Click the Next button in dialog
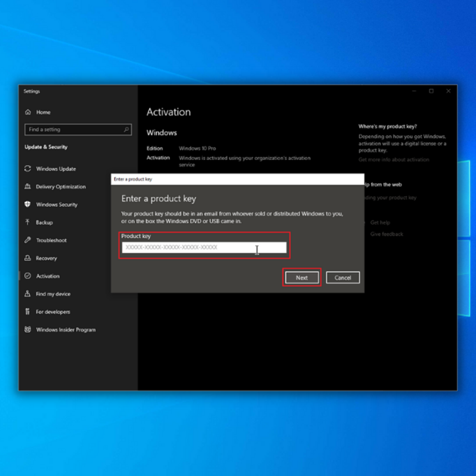This screenshot has width=476, height=476. pos(302,278)
